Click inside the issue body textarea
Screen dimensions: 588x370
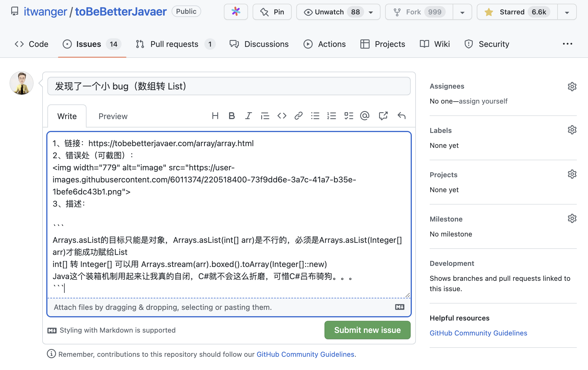tap(229, 215)
